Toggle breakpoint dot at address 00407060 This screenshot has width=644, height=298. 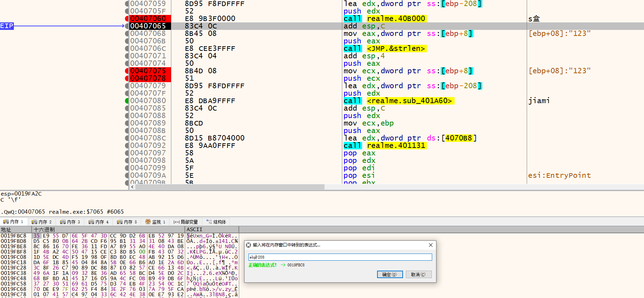[127, 18]
